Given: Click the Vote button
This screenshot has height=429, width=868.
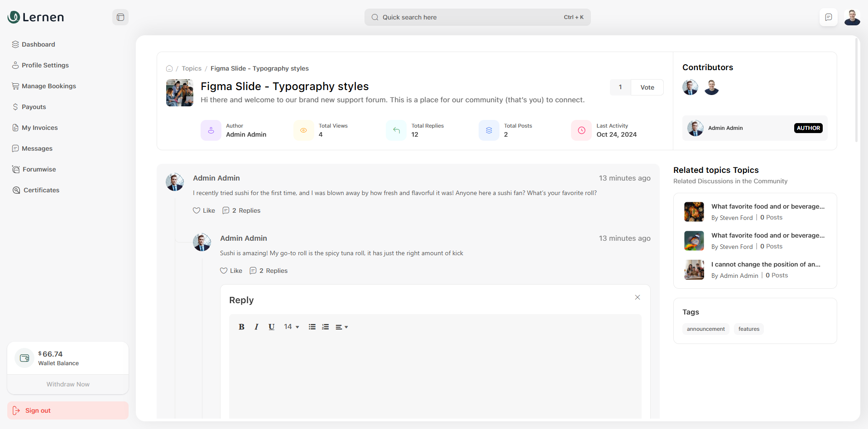Looking at the screenshot, I should (647, 87).
